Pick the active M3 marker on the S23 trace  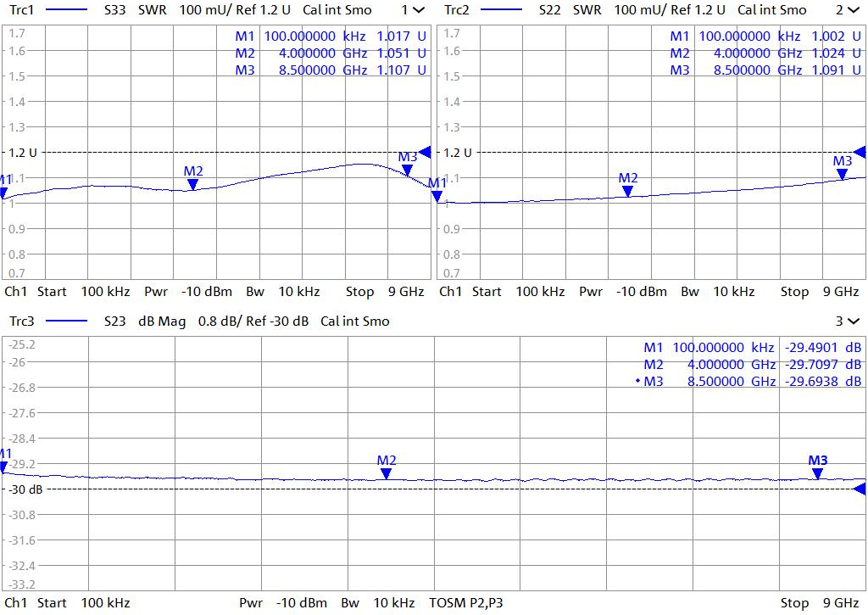click(x=817, y=473)
